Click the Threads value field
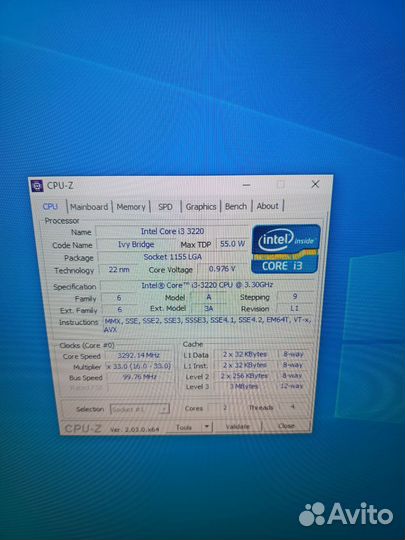Screen dimensions: 405x540 [x=293, y=407]
